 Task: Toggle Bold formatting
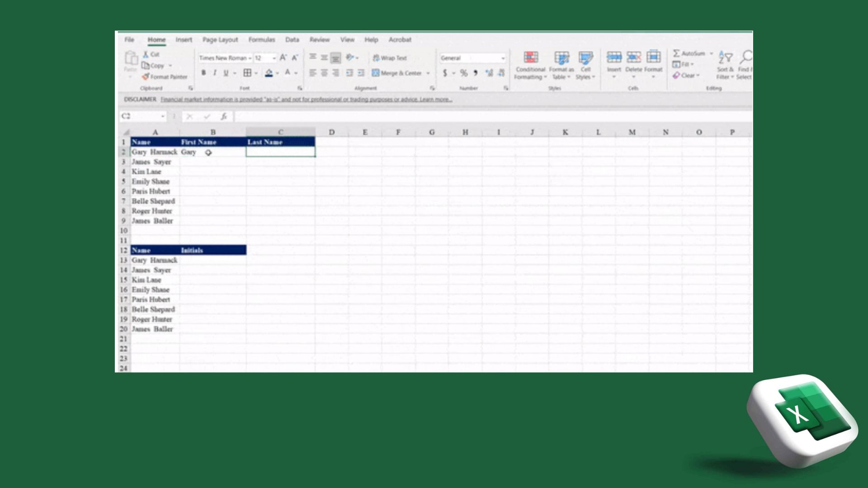point(203,73)
